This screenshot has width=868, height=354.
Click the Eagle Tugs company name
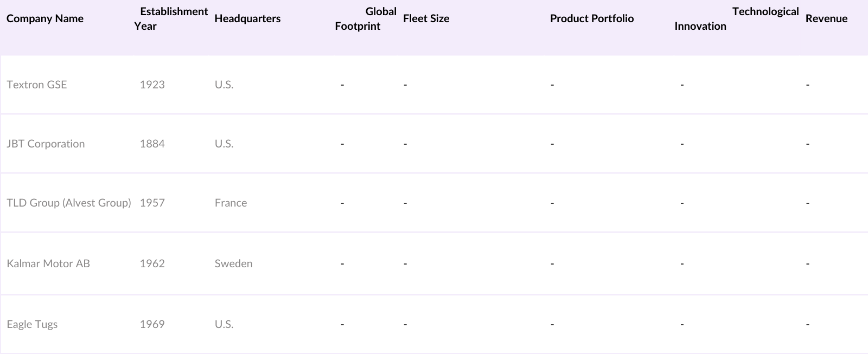pos(32,324)
